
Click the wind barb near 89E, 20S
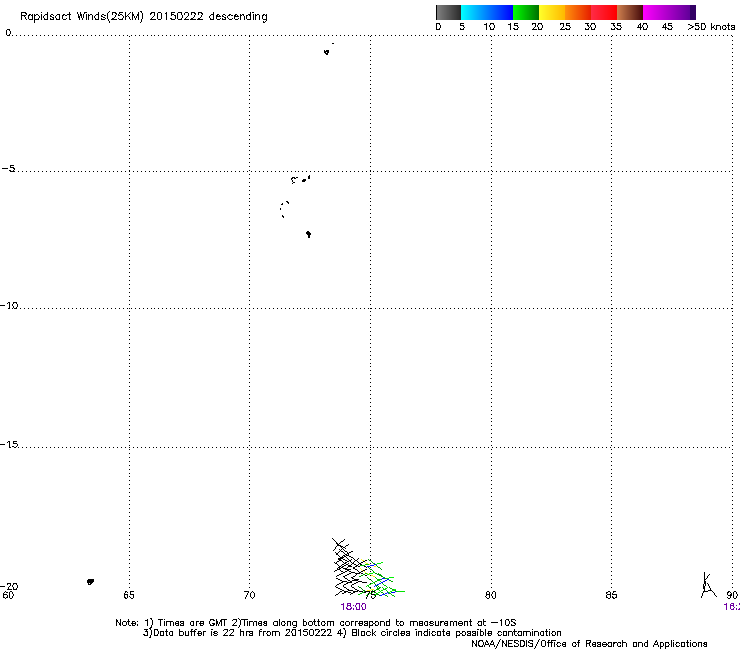click(x=708, y=585)
